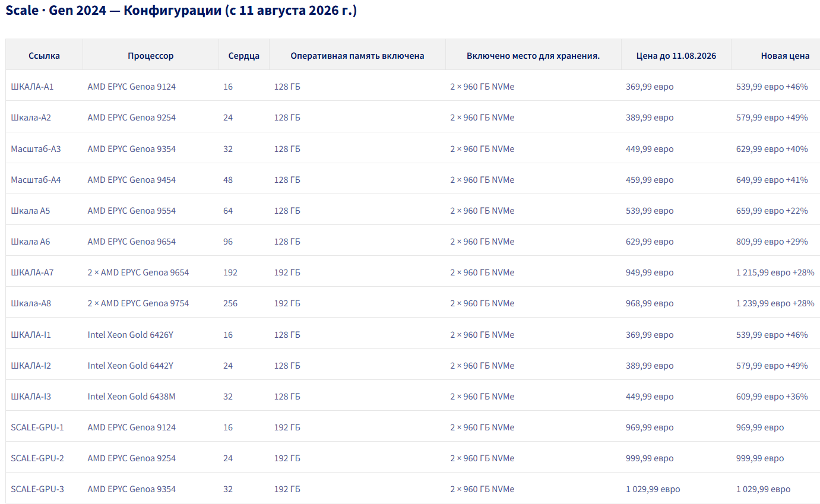Click new price "659,99 евро +22%"
The image size is (820, 504).
coord(772,211)
